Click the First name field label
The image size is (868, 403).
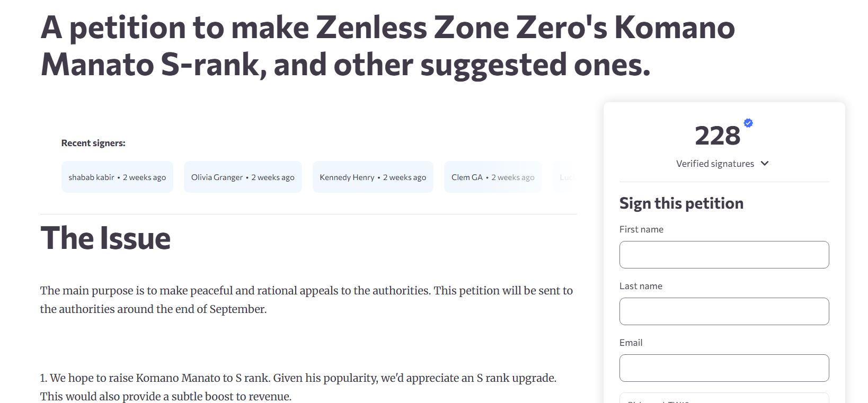[641, 229]
